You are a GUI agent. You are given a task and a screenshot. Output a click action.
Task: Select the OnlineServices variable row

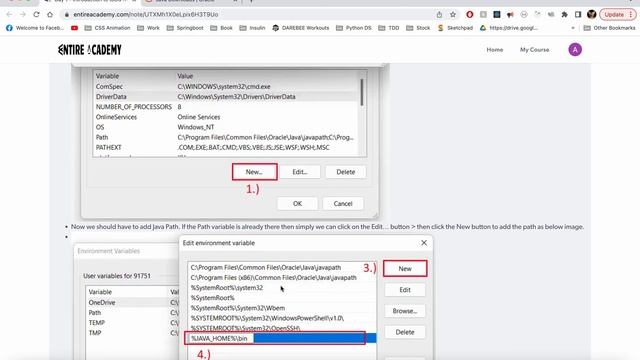(226, 117)
